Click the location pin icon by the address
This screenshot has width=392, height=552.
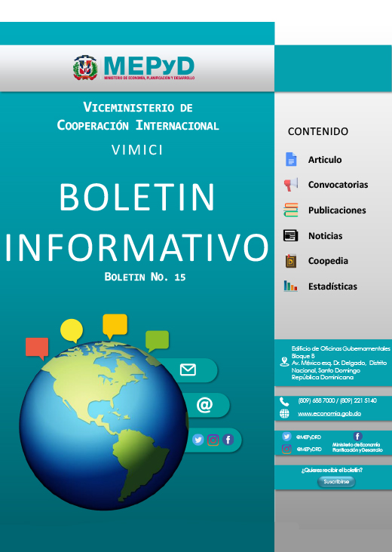coord(284,362)
